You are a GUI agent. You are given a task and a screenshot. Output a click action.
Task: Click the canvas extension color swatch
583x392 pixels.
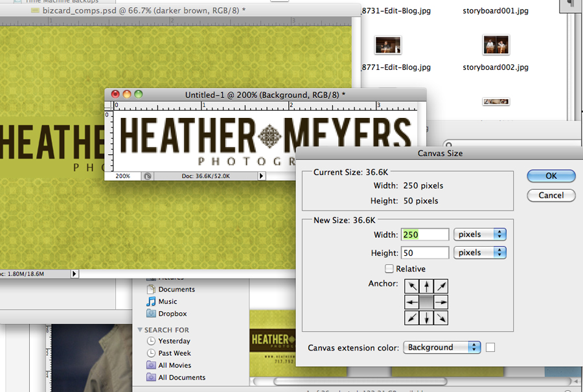pos(490,347)
